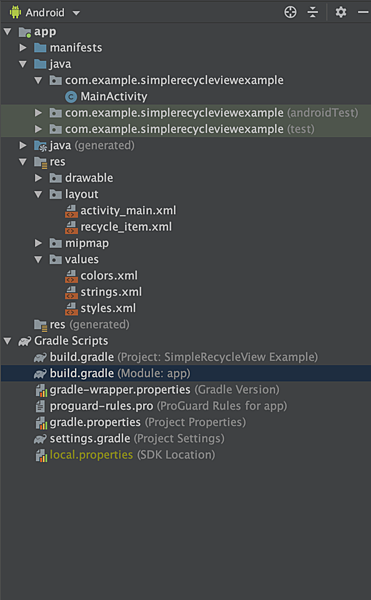The image size is (371, 600).
Task: Open the Android project view dropdown
Action: point(45,12)
